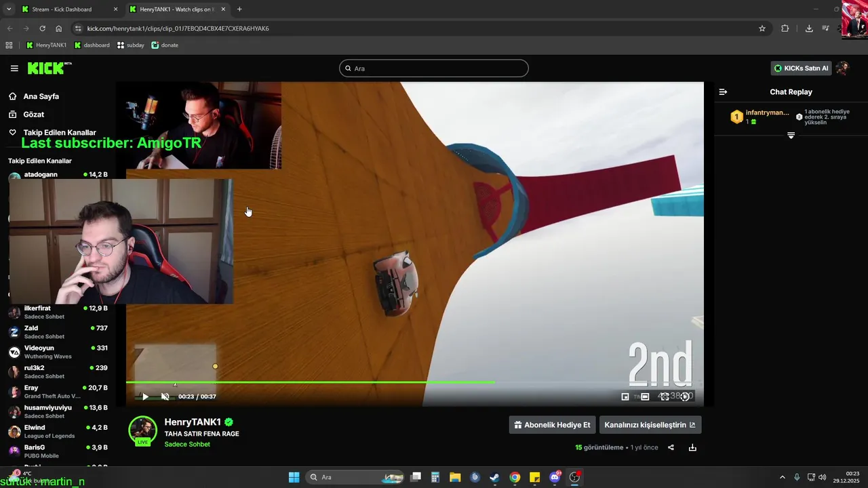Open video player settings
The width and height of the screenshot is (868, 488).
pyautogui.click(x=685, y=396)
